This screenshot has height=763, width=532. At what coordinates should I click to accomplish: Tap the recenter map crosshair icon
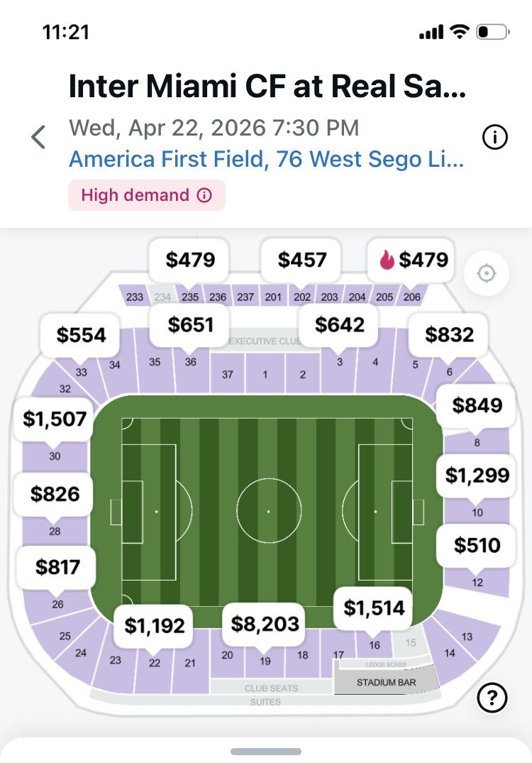click(x=487, y=273)
